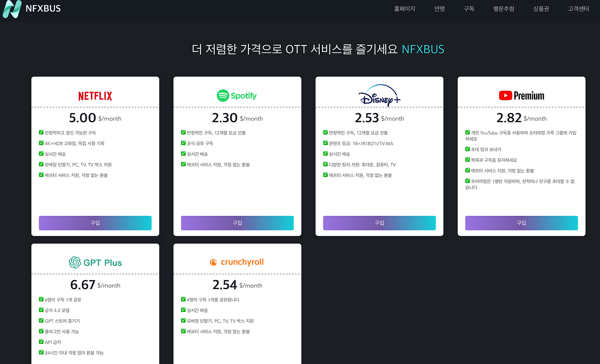Open the 행운추첨 navigation item
Viewport: 600px width, 364px height.
(x=503, y=8)
